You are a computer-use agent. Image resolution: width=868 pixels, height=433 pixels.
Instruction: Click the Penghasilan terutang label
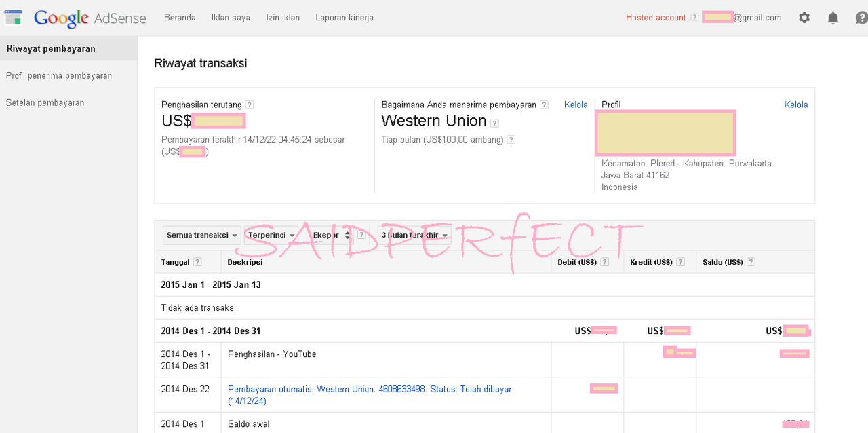(x=201, y=105)
